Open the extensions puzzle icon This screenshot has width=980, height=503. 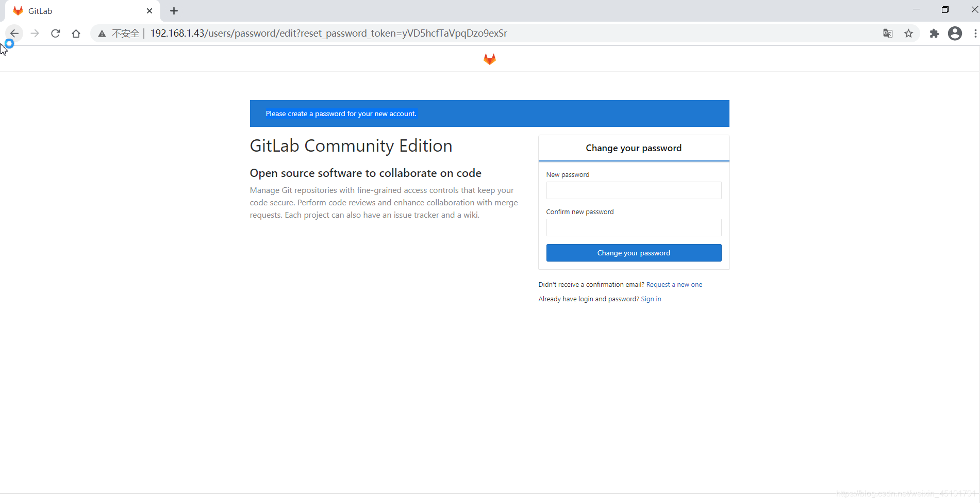tap(934, 34)
